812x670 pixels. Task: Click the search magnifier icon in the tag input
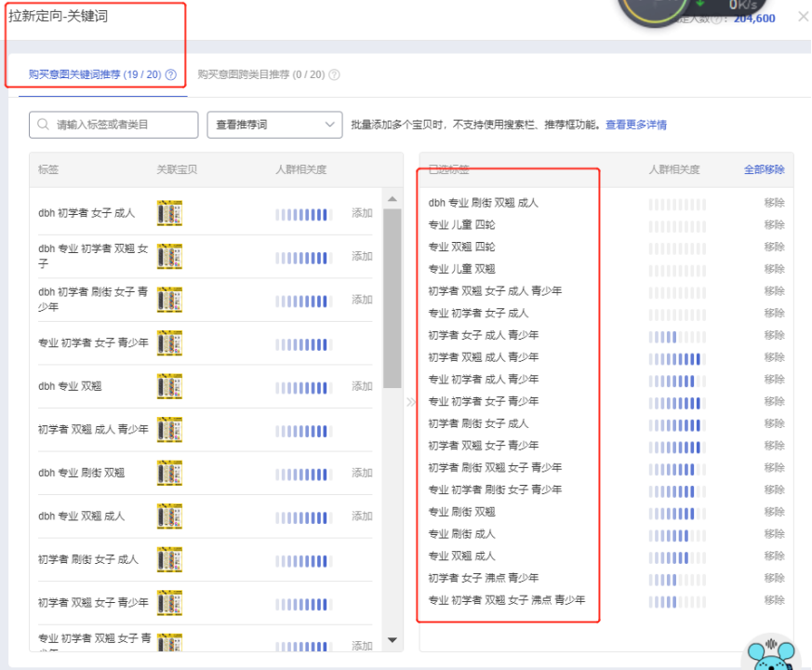click(44, 125)
